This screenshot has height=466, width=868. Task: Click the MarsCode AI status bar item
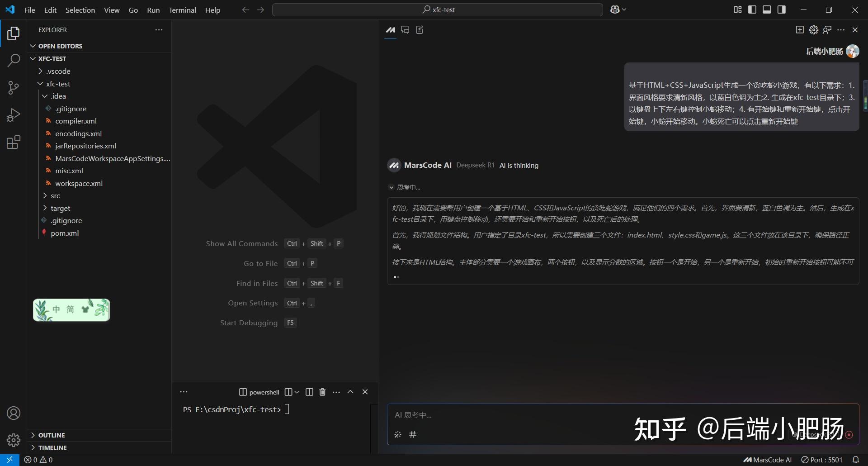(x=767, y=460)
